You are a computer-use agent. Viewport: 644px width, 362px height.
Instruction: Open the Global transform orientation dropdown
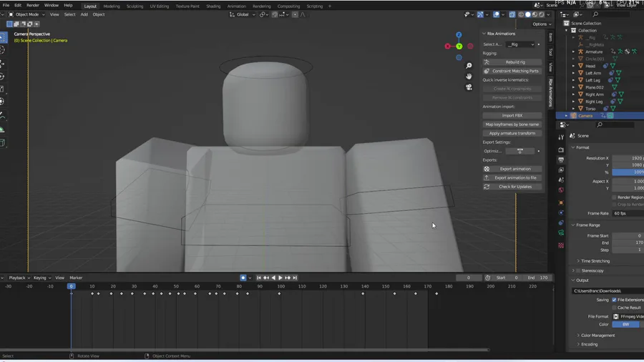[243, 14]
